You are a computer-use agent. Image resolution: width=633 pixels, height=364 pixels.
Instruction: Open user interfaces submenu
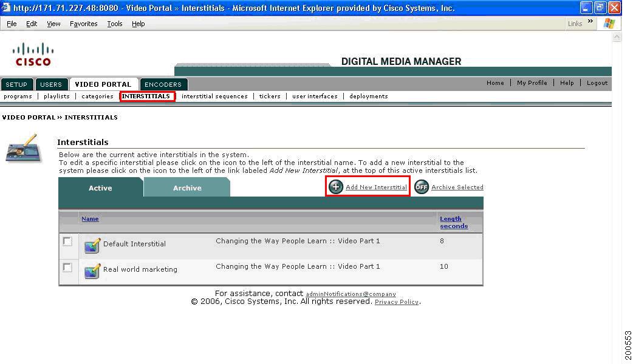tap(315, 96)
